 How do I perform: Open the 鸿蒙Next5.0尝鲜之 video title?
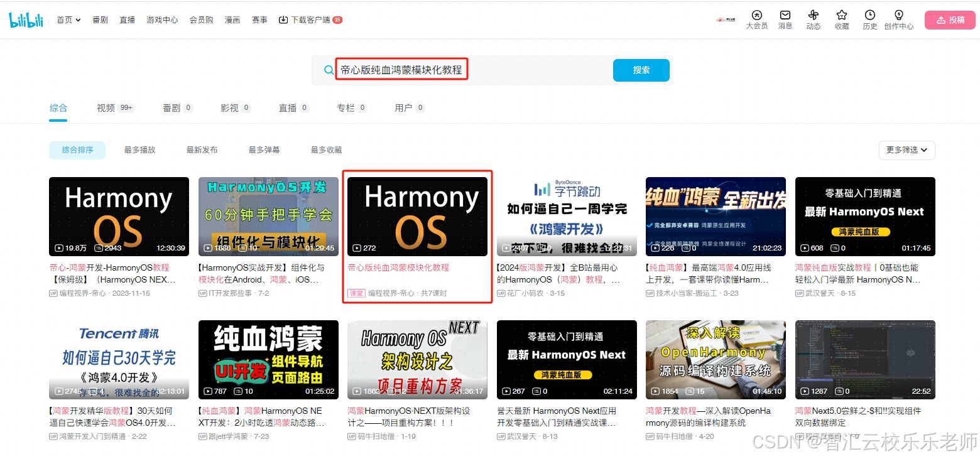pyautogui.click(x=858, y=416)
